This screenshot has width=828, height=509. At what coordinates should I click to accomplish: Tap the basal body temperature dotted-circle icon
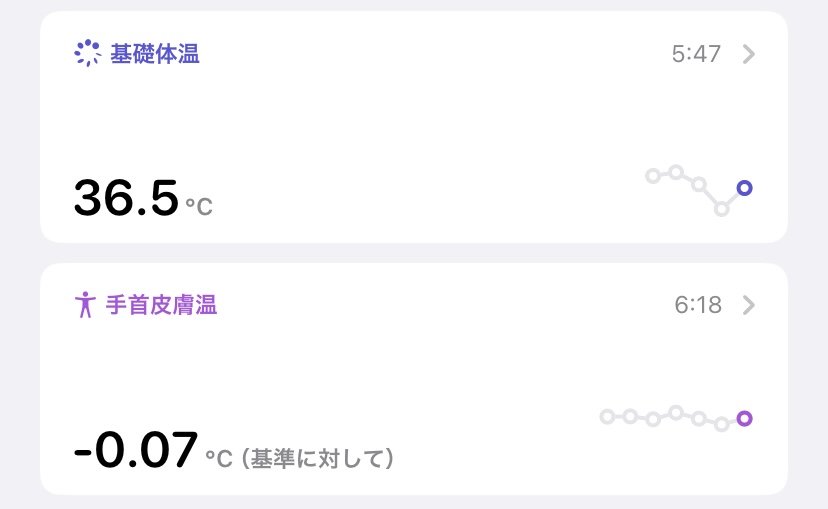87,53
